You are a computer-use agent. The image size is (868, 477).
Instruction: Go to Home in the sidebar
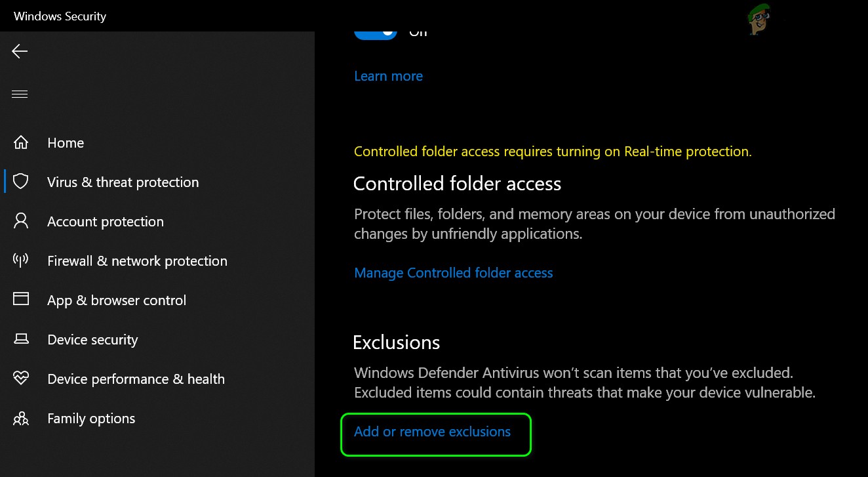(x=66, y=143)
